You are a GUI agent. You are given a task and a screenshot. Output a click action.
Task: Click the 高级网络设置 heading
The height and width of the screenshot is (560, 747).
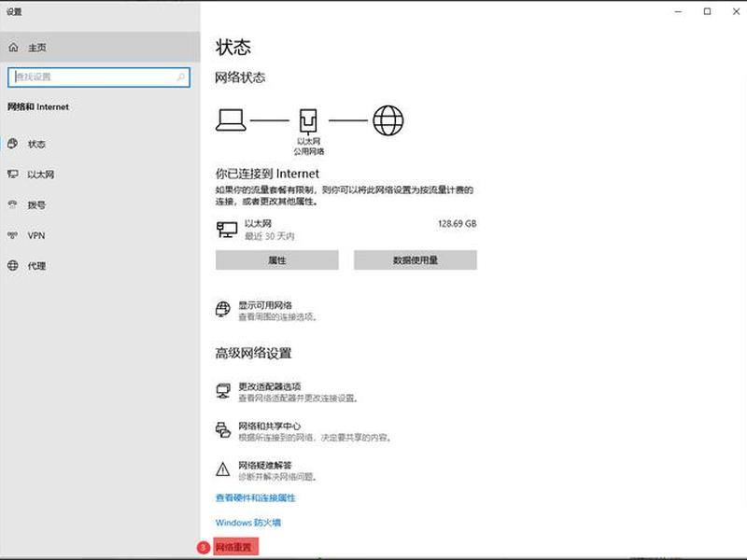coord(253,353)
